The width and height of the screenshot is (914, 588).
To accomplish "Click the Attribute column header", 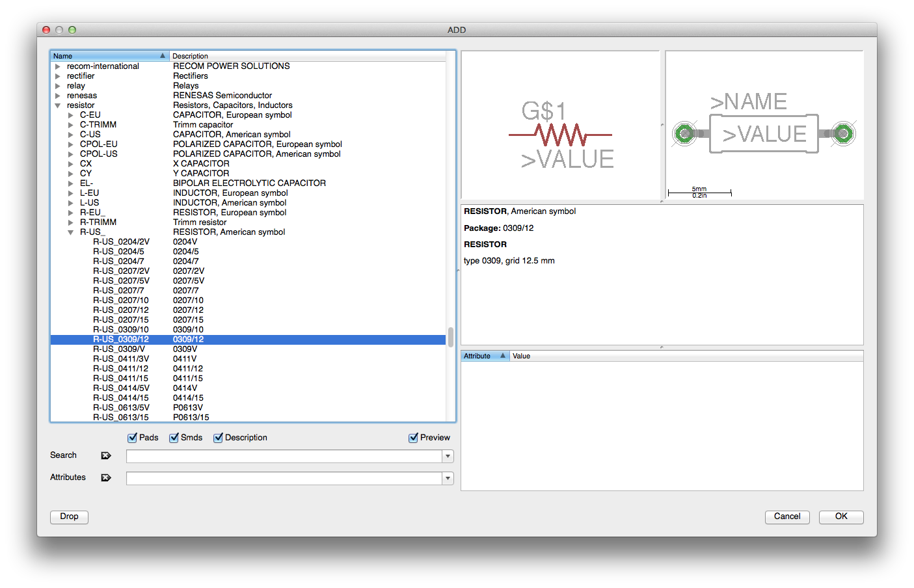I will point(485,356).
